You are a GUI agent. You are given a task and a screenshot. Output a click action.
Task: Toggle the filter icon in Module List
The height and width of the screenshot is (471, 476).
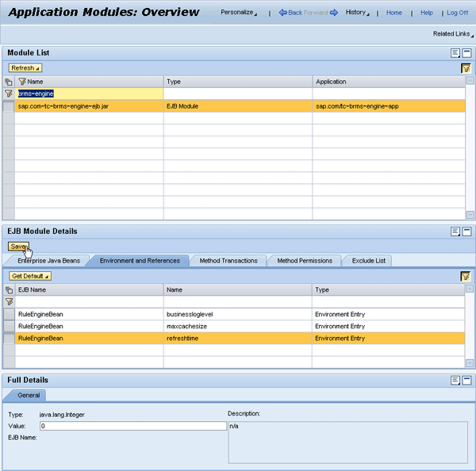pos(466,68)
